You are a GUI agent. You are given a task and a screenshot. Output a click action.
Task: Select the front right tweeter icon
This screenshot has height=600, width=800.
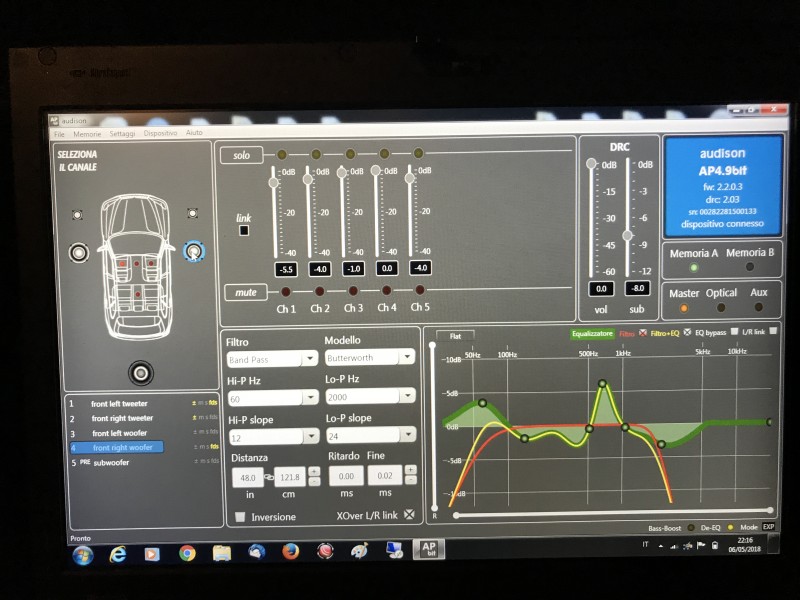[192, 213]
